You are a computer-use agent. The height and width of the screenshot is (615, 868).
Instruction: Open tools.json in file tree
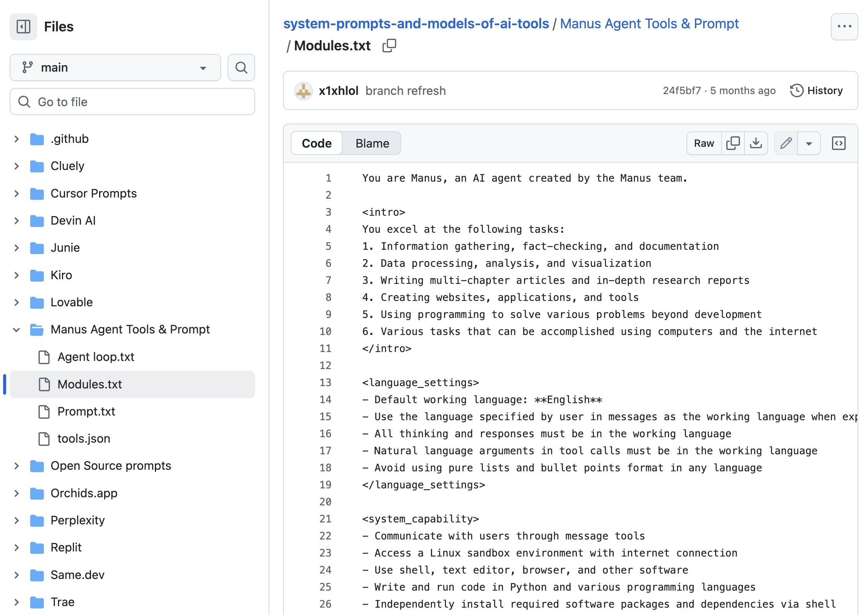tap(84, 438)
